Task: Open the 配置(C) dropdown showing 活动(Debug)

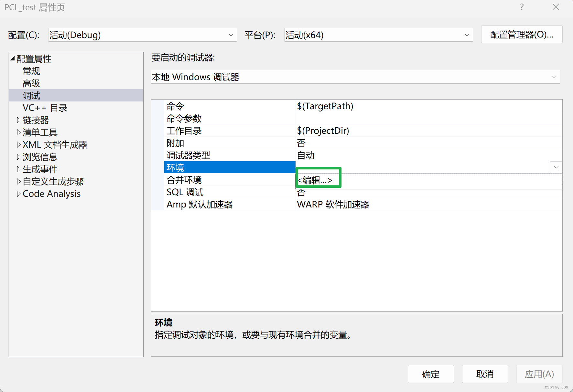Action: pyautogui.click(x=230, y=35)
